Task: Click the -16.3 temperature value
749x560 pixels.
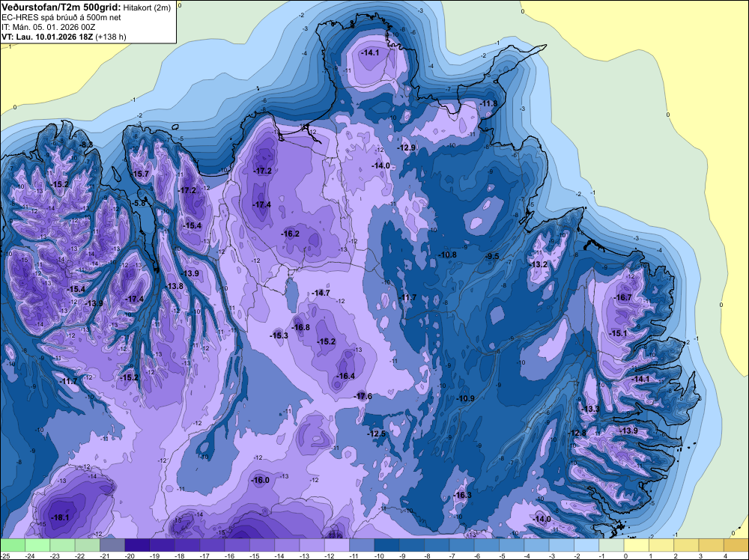Action: tap(462, 495)
